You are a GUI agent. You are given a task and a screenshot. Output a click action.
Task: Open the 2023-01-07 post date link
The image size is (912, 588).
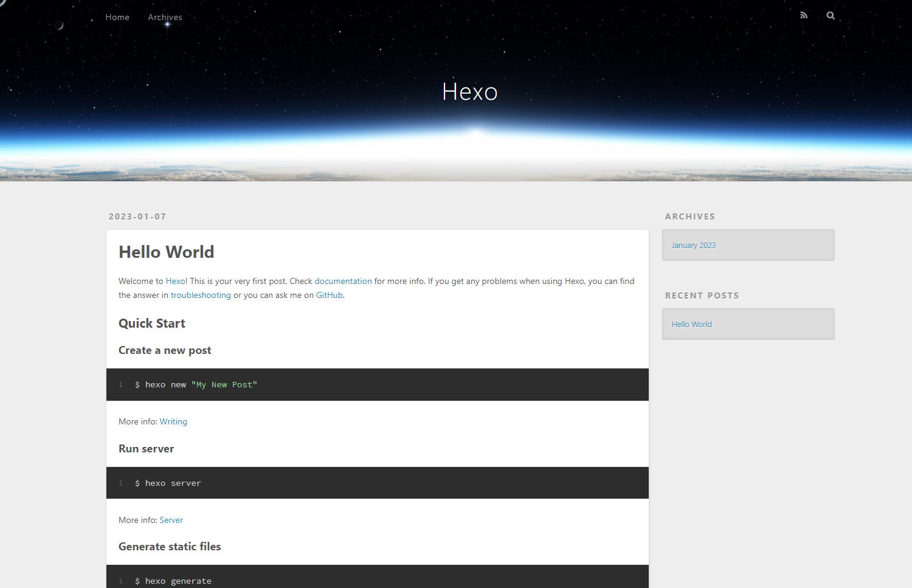coord(137,216)
